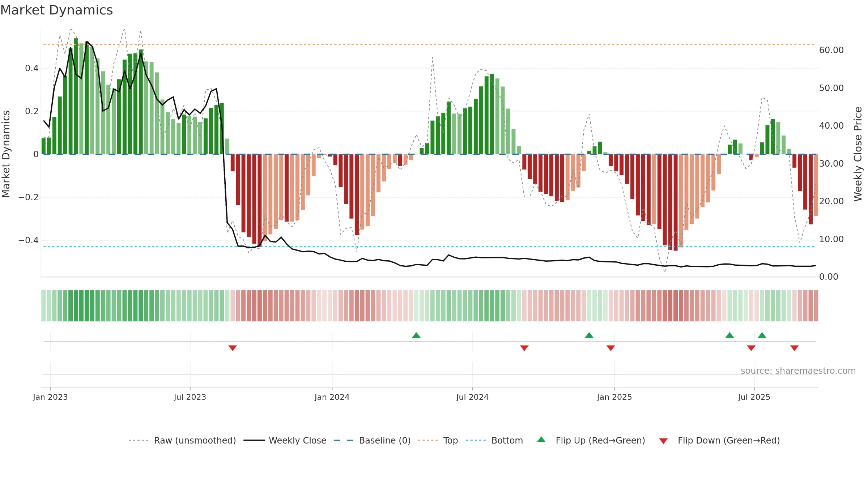The width and height of the screenshot is (868, 488).
Task: Click the red Flip Down legend triangle
Action: [x=663, y=441]
